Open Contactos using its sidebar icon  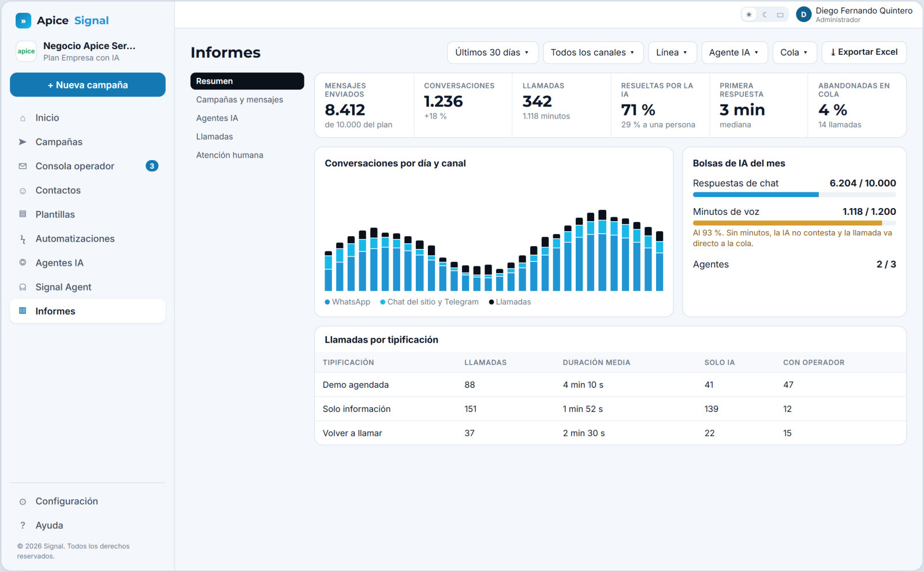pyautogui.click(x=23, y=191)
